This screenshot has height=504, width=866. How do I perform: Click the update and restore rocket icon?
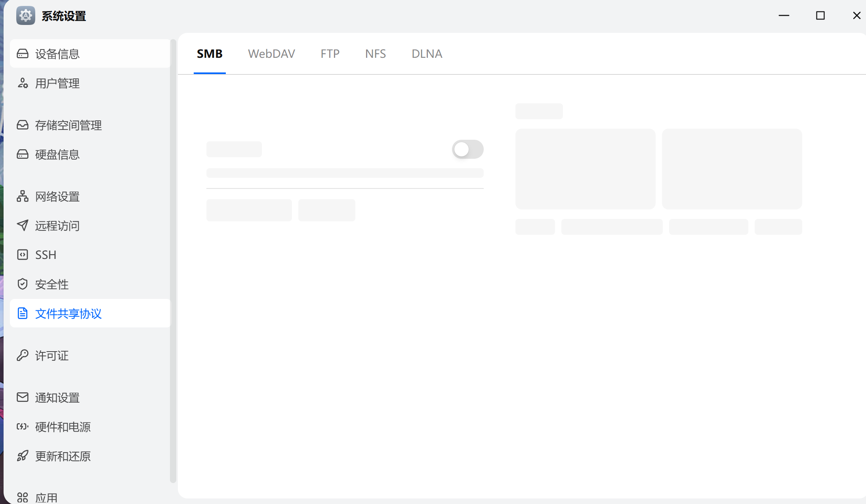[23, 456]
